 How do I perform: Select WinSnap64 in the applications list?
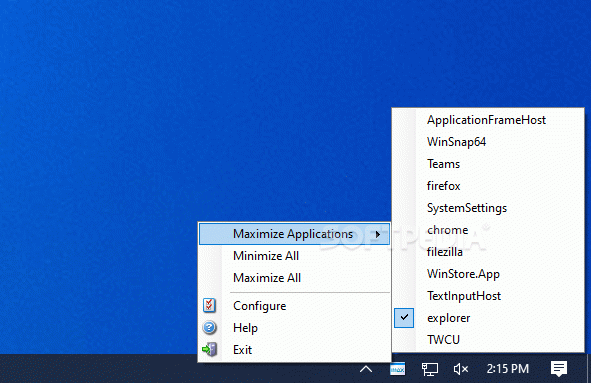coord(488,142)
